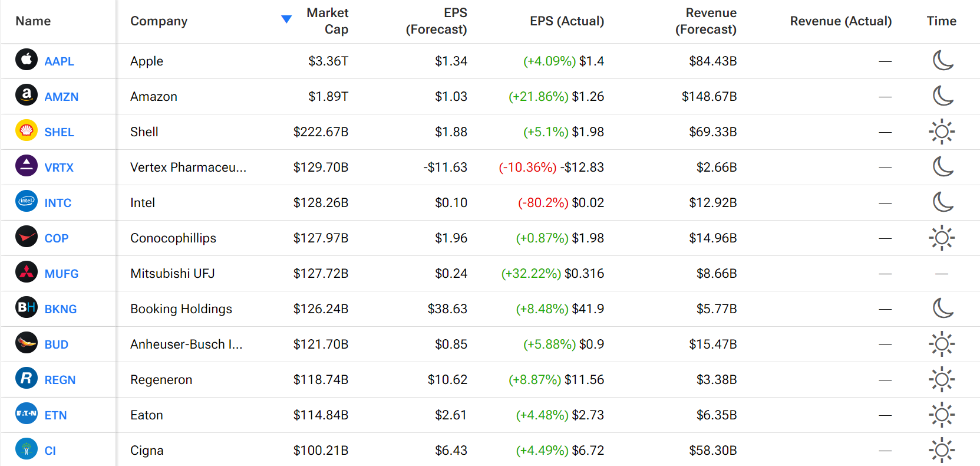The image size is (980, 466).
Task: Click the EPS actual (-10.36%) -$12.83
Action: coord(551,168)
